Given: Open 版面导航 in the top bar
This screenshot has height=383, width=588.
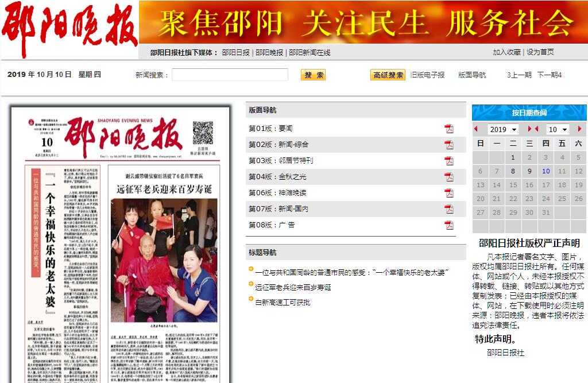Looking at the screenshot, I should [471, 75].
